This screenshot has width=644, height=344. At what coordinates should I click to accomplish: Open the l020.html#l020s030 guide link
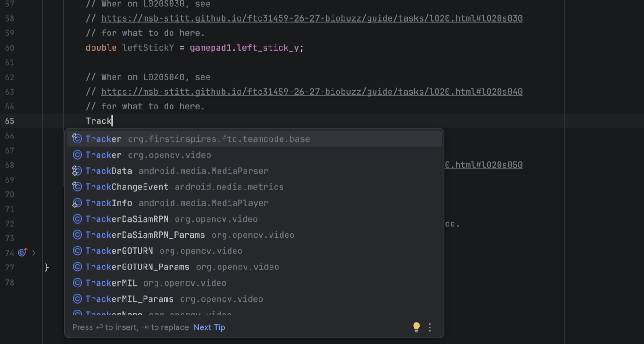(312, 18)
